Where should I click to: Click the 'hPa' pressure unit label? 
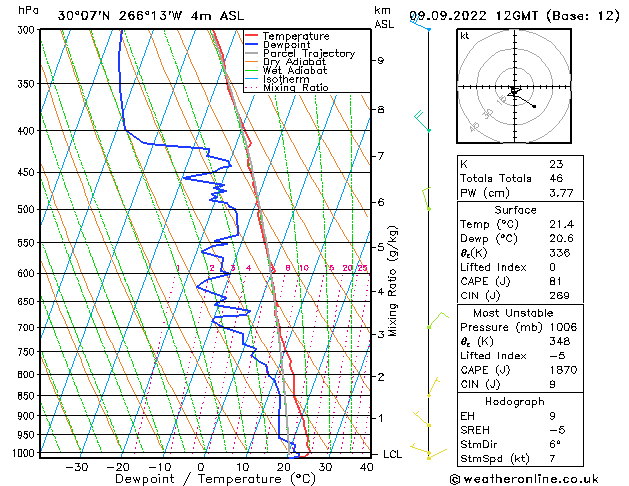pos(28,10)
